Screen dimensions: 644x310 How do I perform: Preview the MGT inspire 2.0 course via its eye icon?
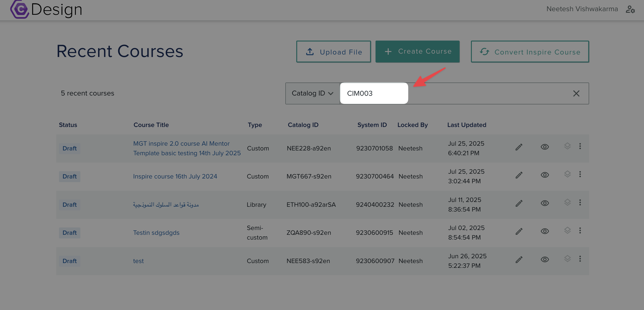544,147
